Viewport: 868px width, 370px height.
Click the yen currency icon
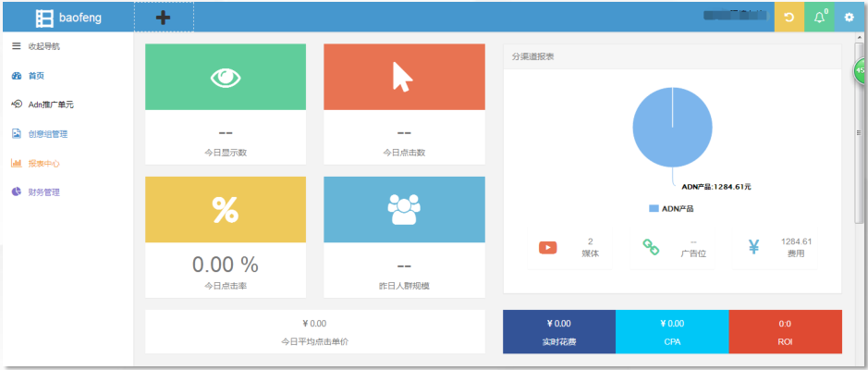click(x=753, y=247)
